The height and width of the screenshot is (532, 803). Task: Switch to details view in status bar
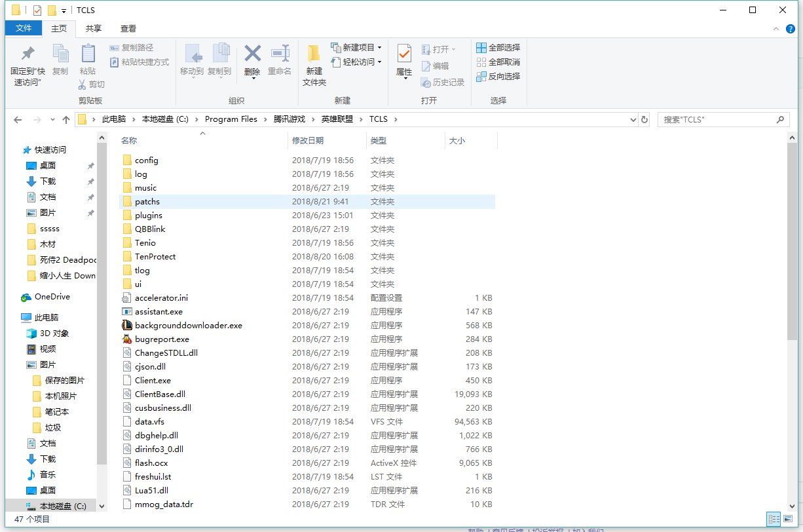click(x=774, y=519)
